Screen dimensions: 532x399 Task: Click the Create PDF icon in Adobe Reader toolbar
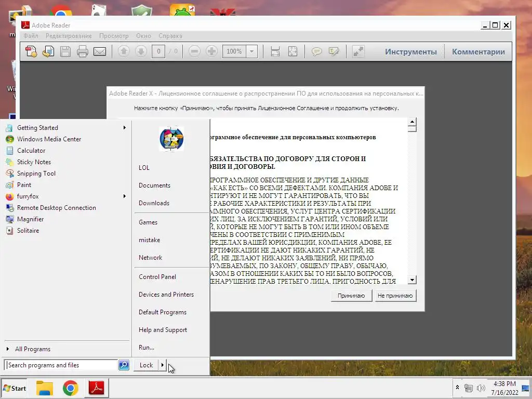coord(31,51)
